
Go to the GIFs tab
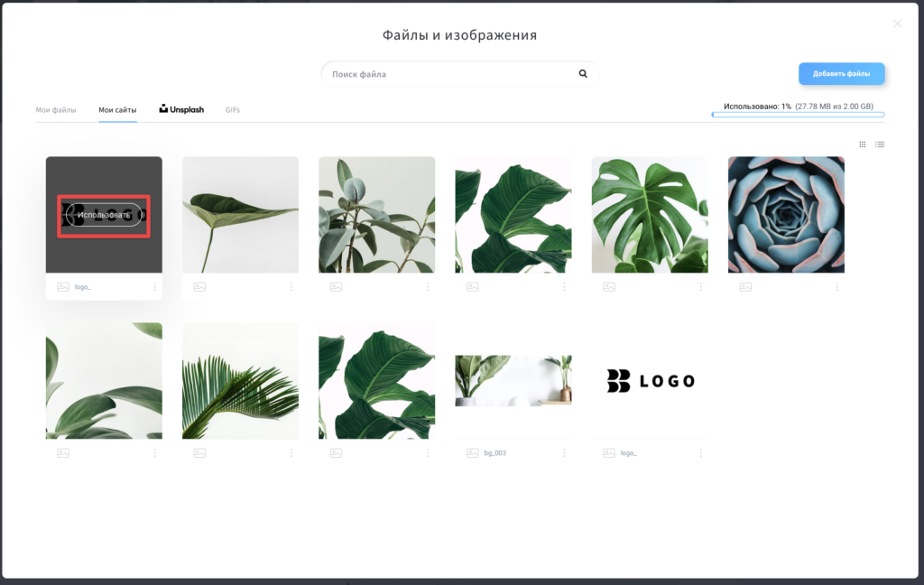pos(232,110)
